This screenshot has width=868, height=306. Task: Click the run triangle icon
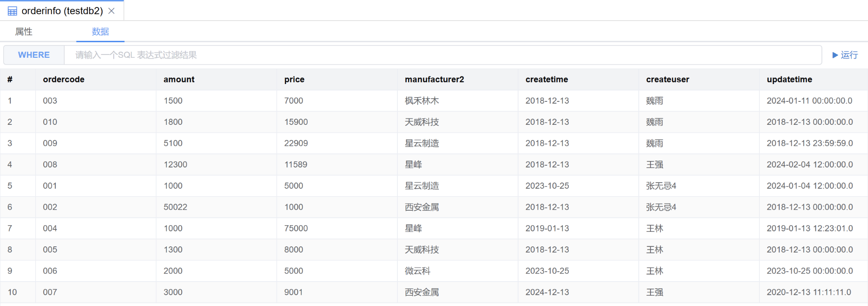[835, 55]
